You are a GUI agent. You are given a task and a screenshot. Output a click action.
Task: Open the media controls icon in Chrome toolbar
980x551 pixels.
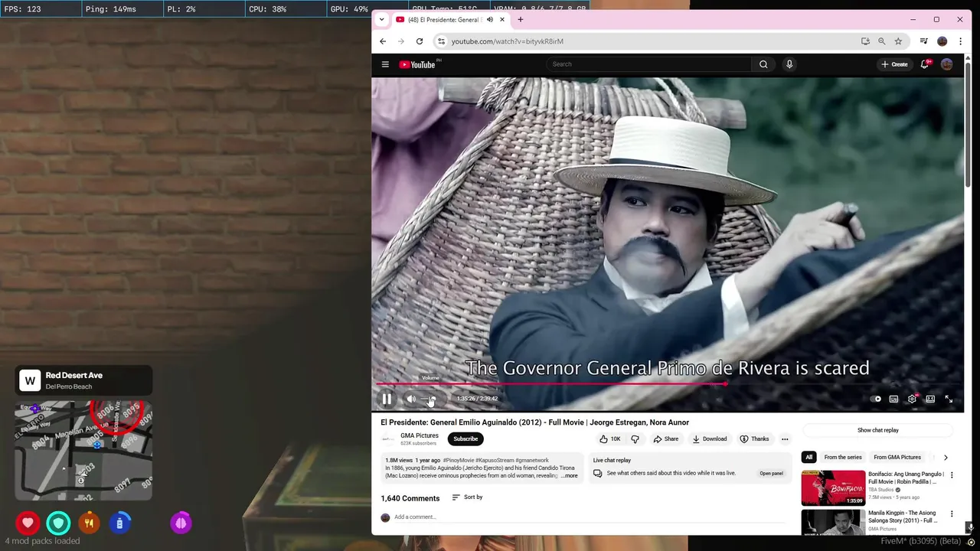[x=924, y=41]
